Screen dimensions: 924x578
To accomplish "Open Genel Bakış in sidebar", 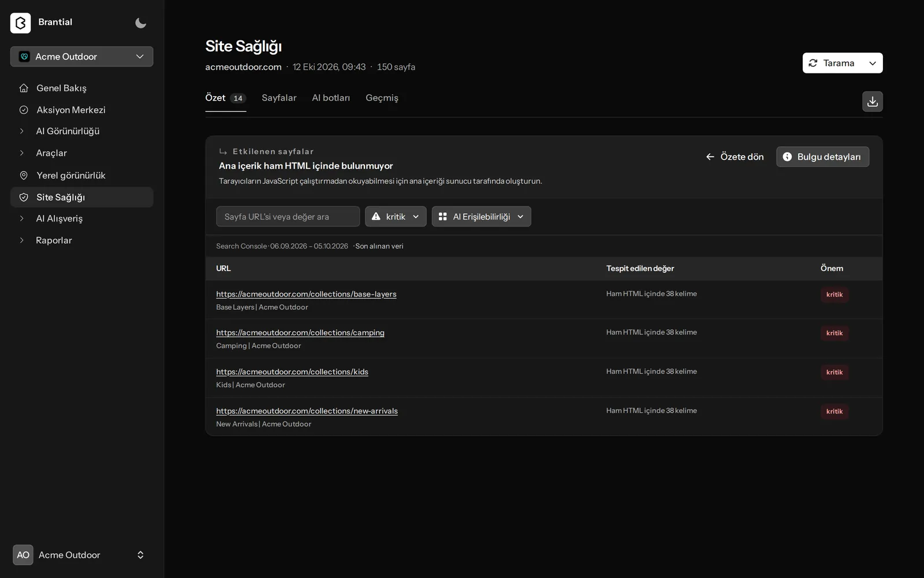I will click(x=81, y=88).
